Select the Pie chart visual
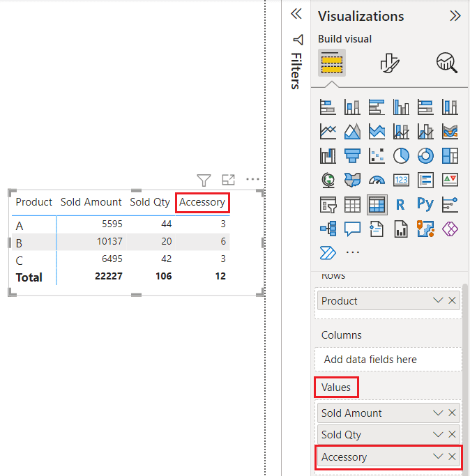 click(x=401, y=155)
